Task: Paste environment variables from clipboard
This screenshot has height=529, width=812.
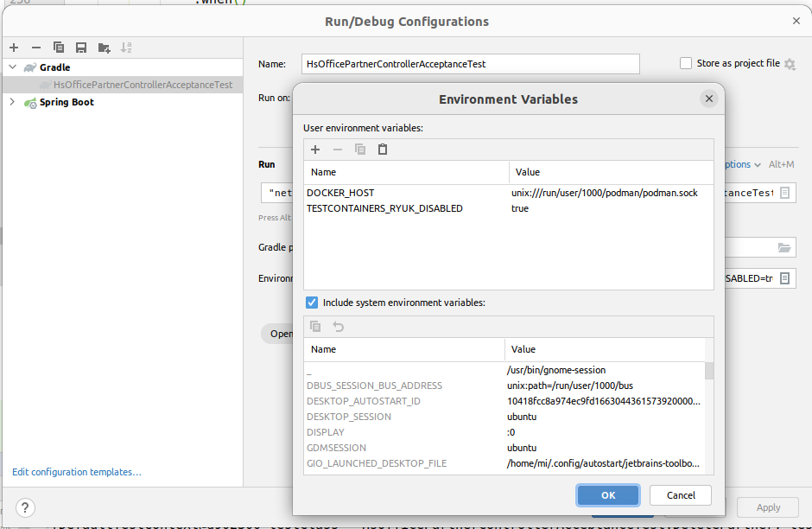Action: [x=383, y=150]
